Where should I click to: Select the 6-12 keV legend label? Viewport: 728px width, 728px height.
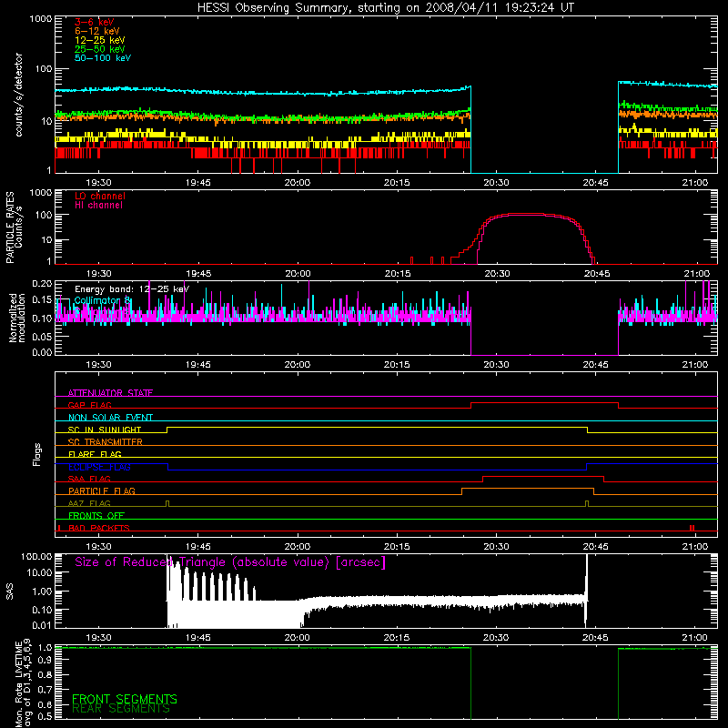tap(96, 31)
